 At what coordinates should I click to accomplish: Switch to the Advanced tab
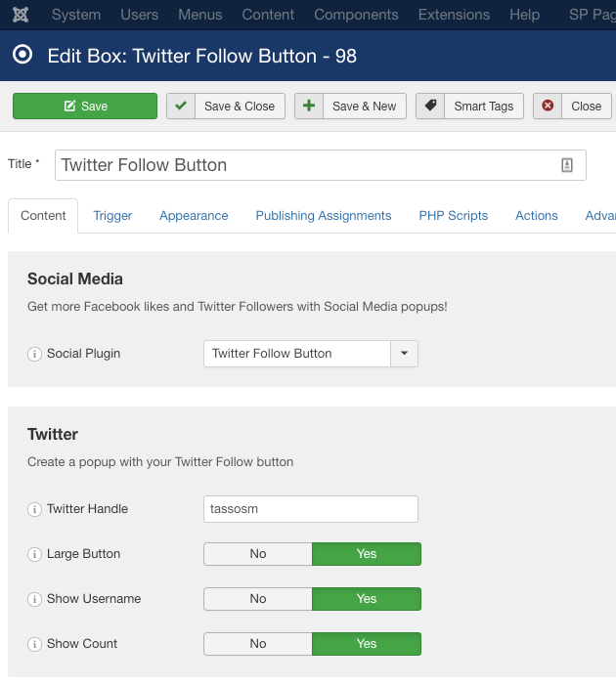600,216
